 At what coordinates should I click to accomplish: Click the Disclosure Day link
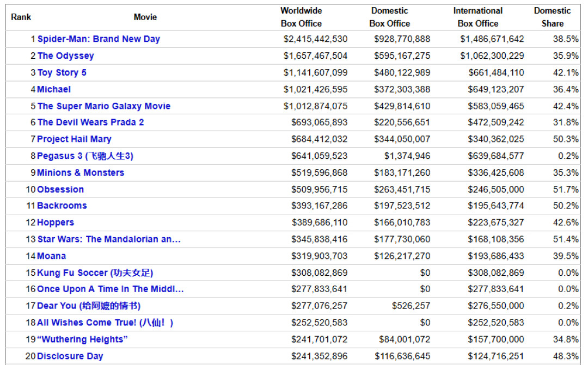point(70,356)
